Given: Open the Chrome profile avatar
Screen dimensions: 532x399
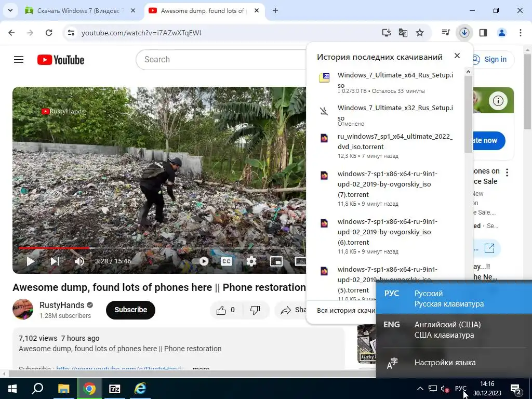Looking at the screenshot, I should [x=501, y=33].
